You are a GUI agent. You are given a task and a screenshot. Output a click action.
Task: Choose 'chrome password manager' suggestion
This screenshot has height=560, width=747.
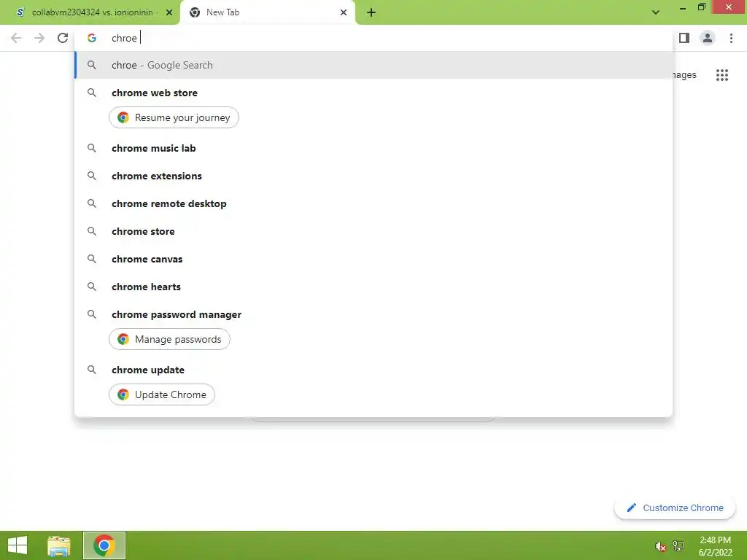374,314
